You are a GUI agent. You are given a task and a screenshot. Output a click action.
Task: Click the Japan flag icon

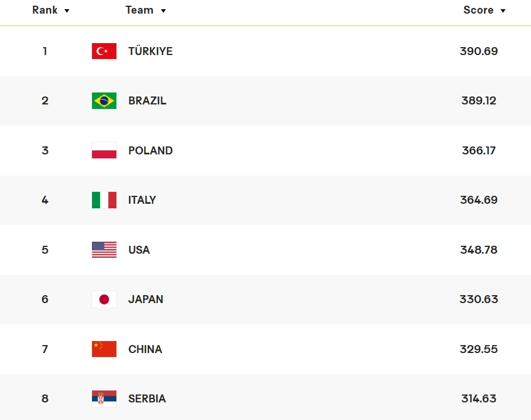tap(104, 299)
